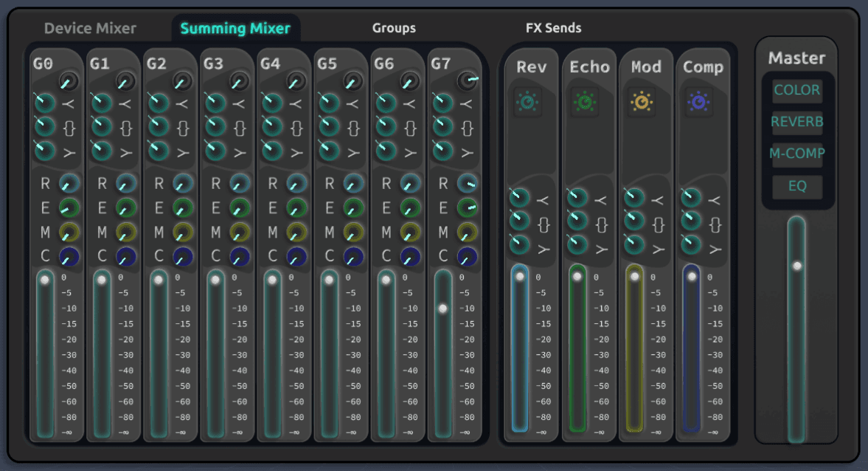Screen dimensions: 868x471
Task: Click the G4 echo send knob (E)
Action: pos(296,207)
